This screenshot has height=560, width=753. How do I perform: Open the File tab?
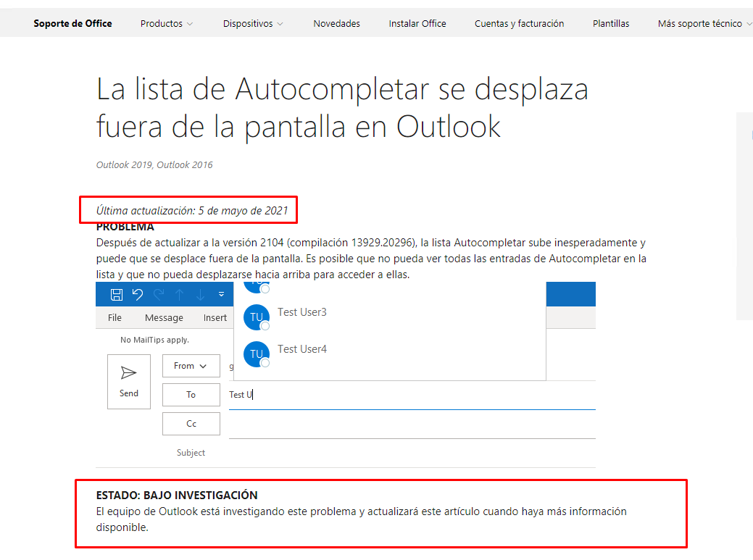115,317
